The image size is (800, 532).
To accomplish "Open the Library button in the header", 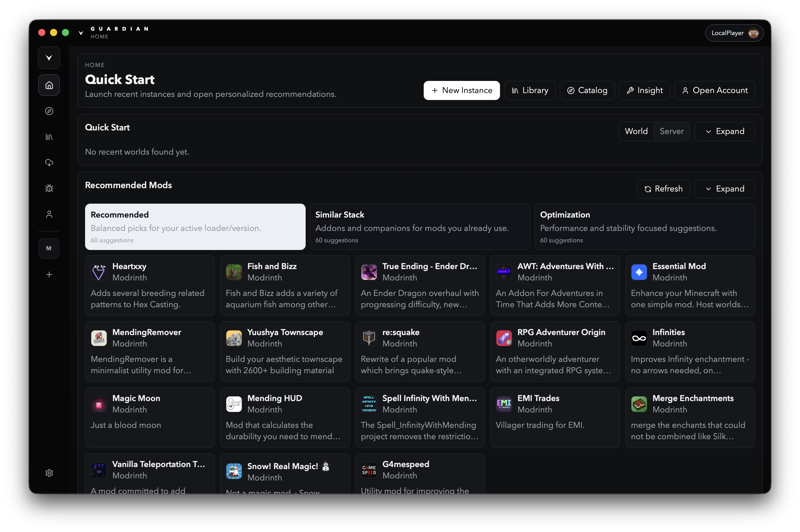I will tap(530, 90).
